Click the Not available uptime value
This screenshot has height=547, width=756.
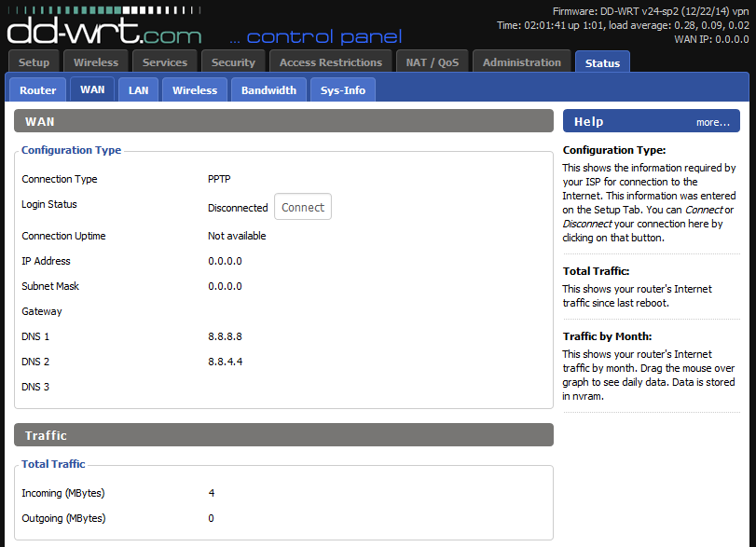point(237,236)
